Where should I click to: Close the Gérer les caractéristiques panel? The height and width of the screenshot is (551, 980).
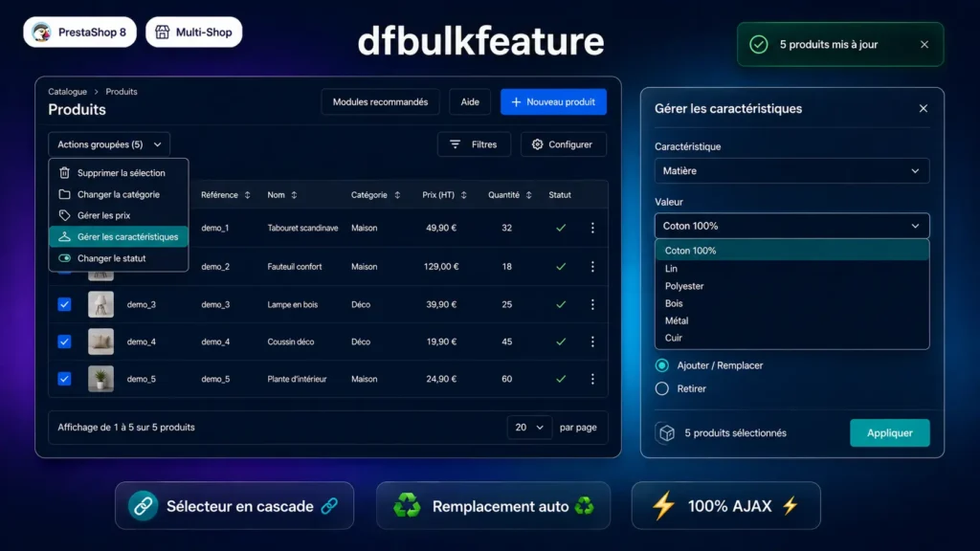pos(924,109)
